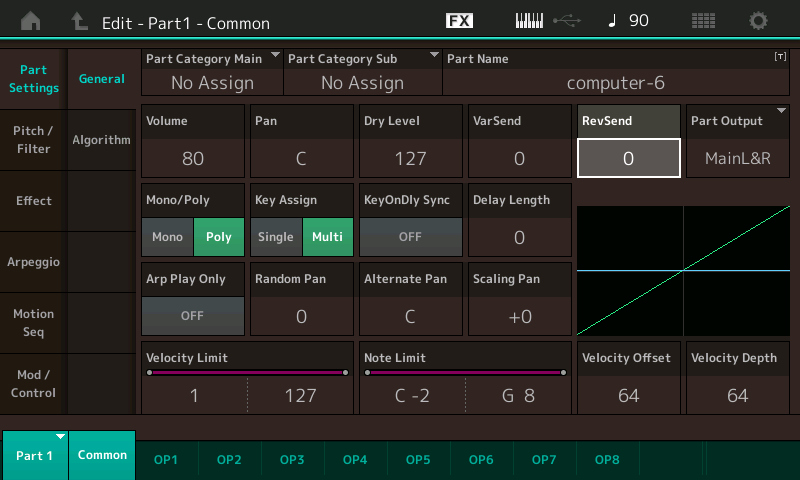Open the grid Live Set icon
Image resolution: width=800 pixels, height=480 pixels.
pos(703,21)
